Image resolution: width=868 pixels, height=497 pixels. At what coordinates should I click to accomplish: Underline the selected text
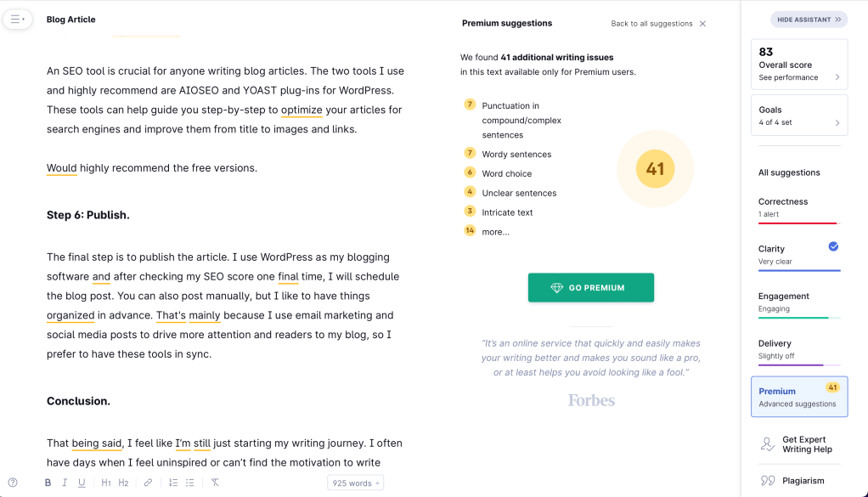(82, 482)
